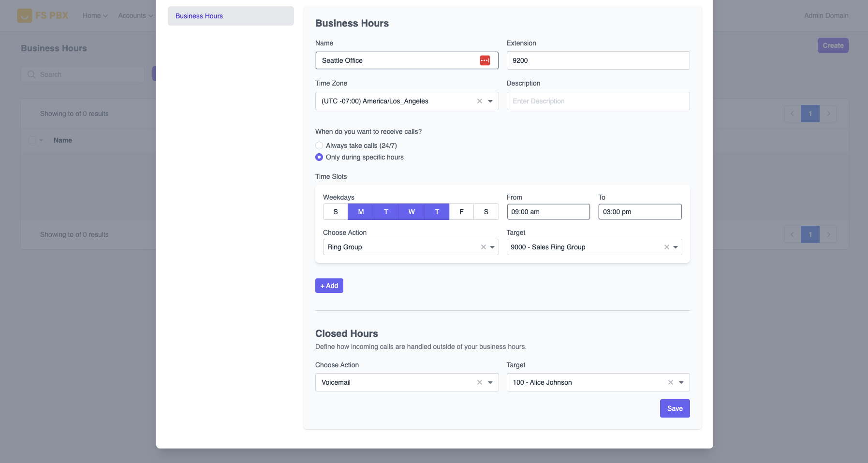Click the + Add button to add a time slot
The height and width of the screenshot is (463, 868).
coord(329,286)
